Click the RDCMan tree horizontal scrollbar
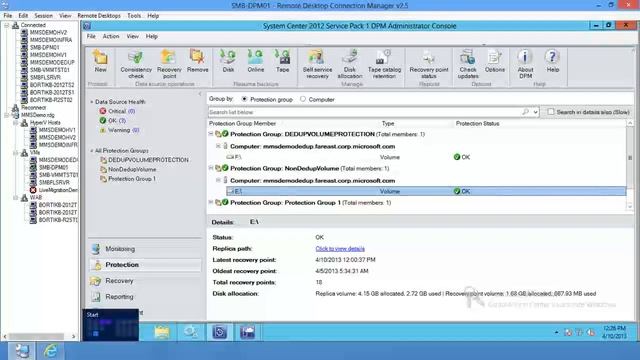Screen dimensions: 640x360 [39, 336]
